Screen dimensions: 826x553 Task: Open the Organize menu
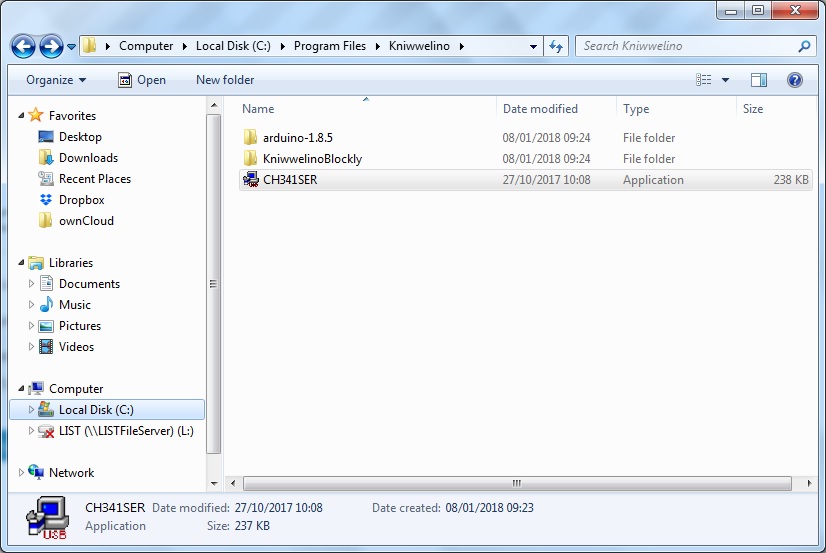pyautogui.click(x=56, y=80)
